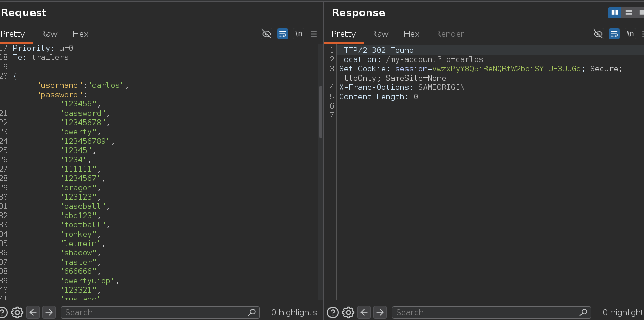Open Response panel hamburger options menu
644x320 pixels.
(642, 34)
